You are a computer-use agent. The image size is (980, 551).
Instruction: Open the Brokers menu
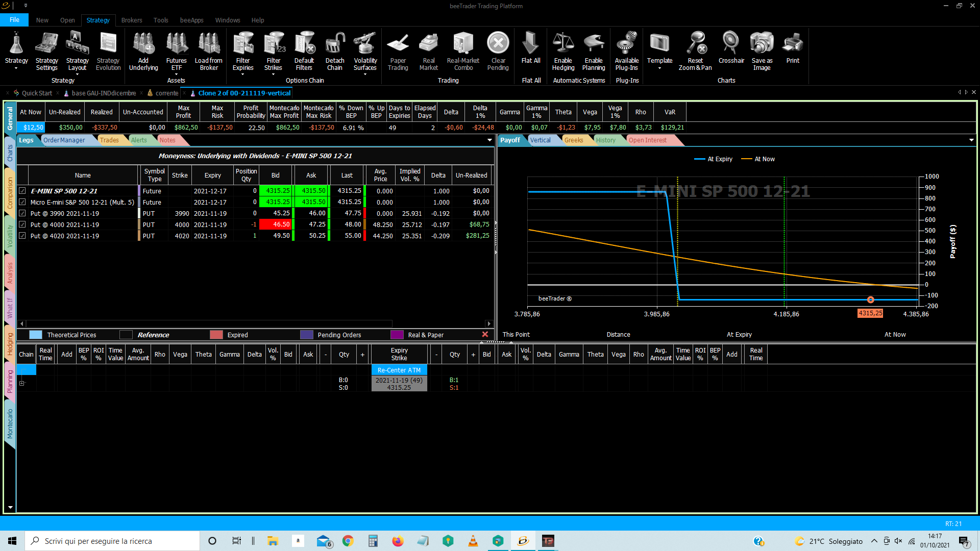point(132,20)
